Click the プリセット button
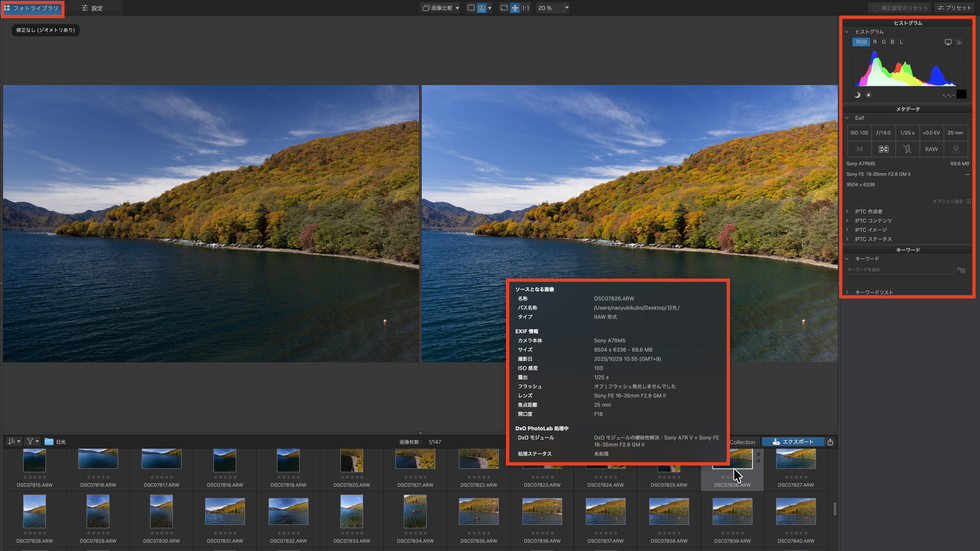 (x=954, y=8)
